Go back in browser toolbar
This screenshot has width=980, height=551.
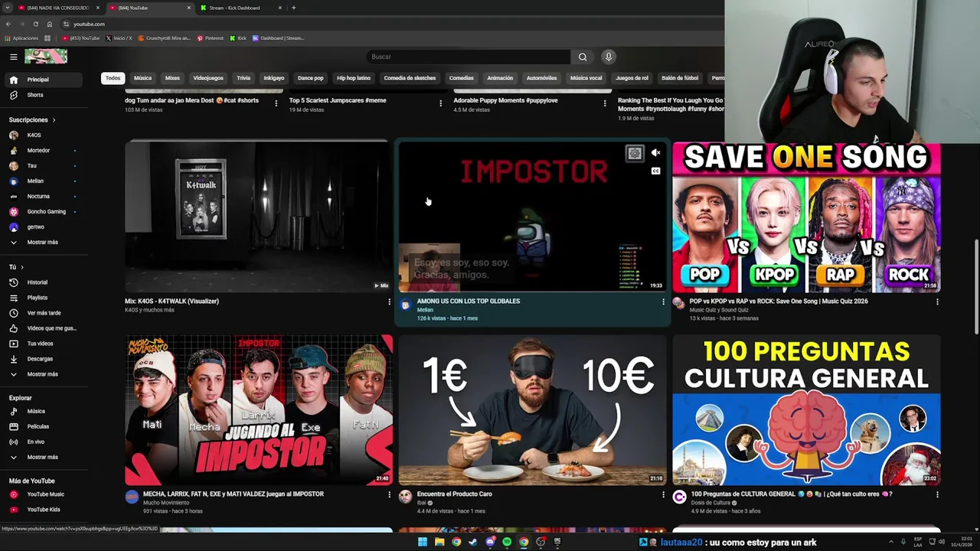point(8,24)
